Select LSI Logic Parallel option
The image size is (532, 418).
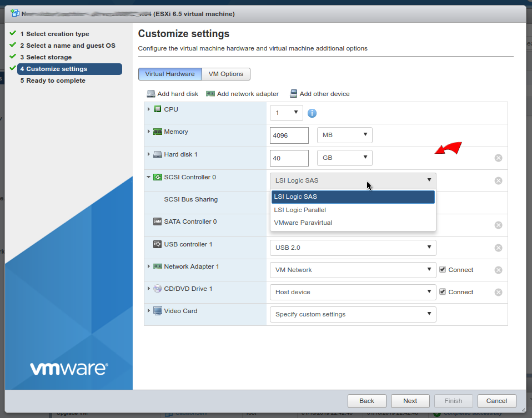click(x=353, y=210)
